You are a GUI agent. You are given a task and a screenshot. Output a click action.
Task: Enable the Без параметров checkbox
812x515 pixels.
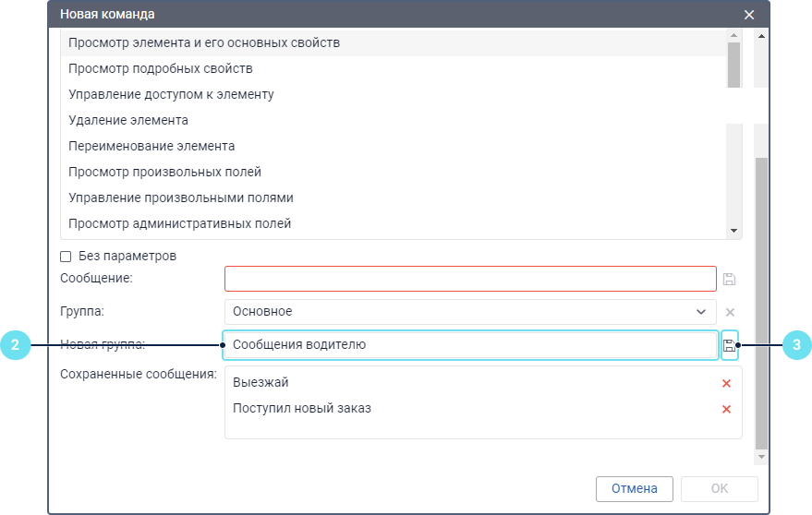(x=66, y=257)
